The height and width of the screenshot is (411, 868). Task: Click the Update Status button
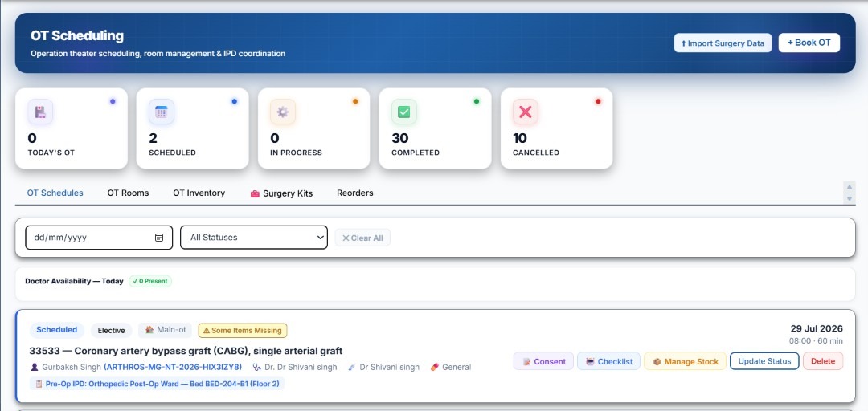[764, 361]
